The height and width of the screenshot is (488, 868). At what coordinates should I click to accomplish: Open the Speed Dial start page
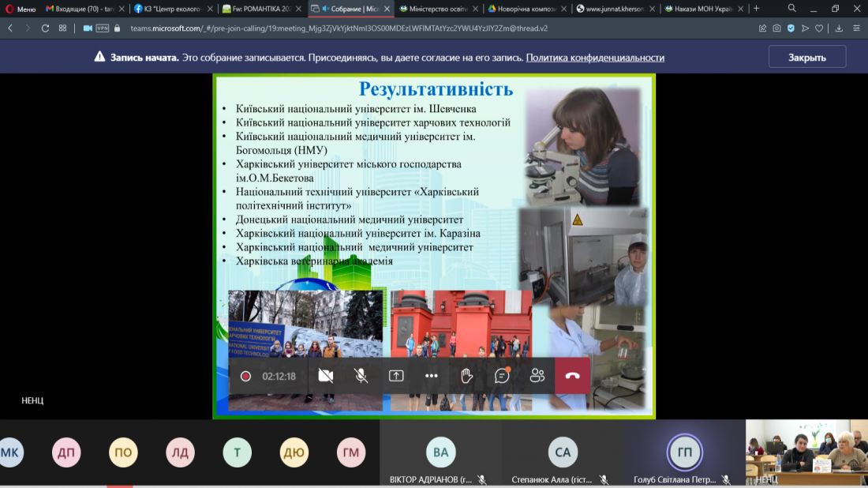click(x=62, y=28)
